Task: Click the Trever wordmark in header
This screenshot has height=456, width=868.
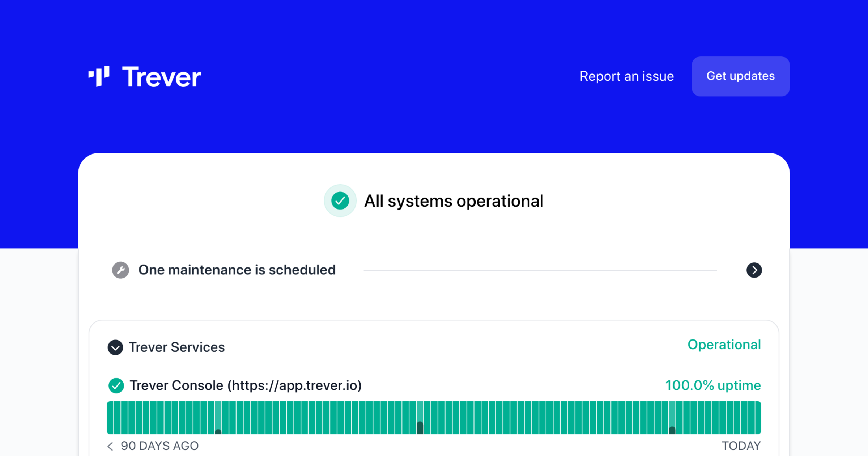Action: [x=161, y=77]
